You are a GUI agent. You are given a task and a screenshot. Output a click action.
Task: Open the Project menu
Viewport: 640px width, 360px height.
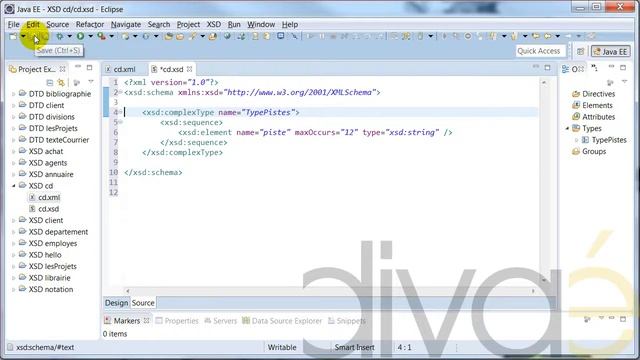coord(188,24)
